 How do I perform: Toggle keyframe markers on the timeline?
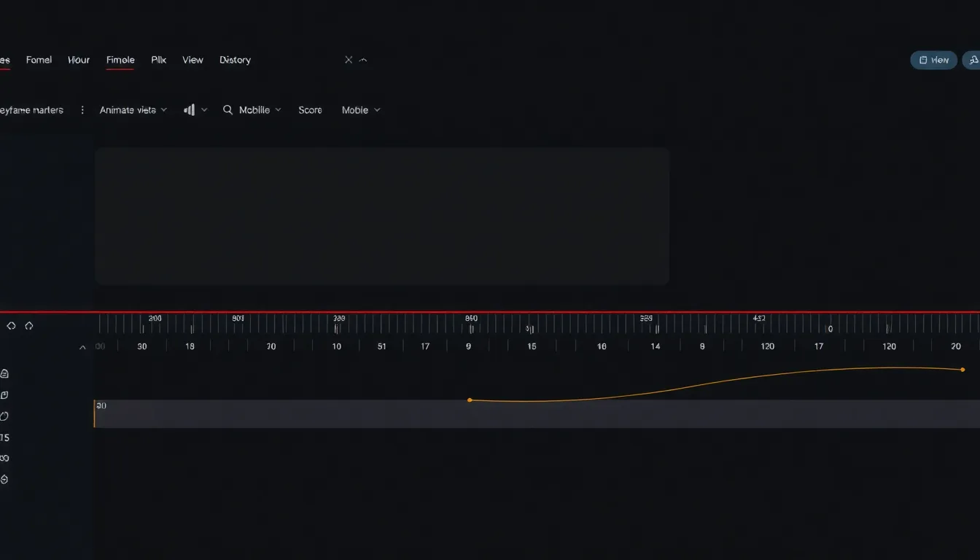click(33, 109)
